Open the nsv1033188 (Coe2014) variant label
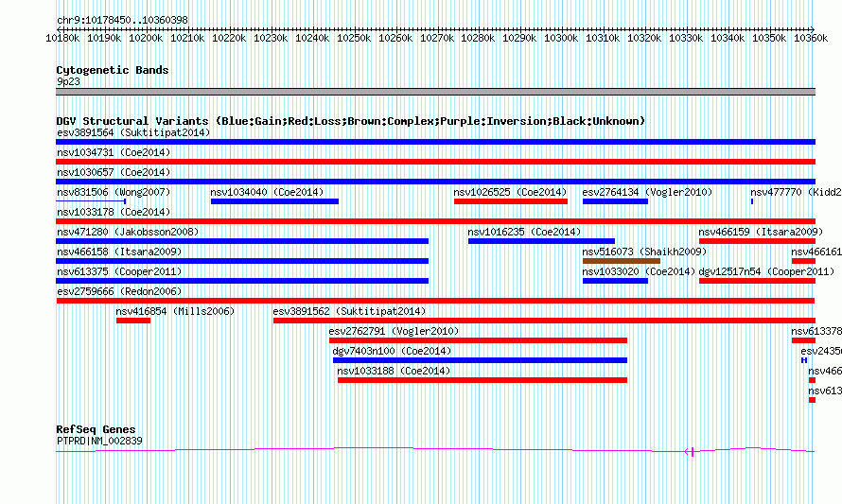The height and width of the screenshot is (504, 842). point(394,371)
